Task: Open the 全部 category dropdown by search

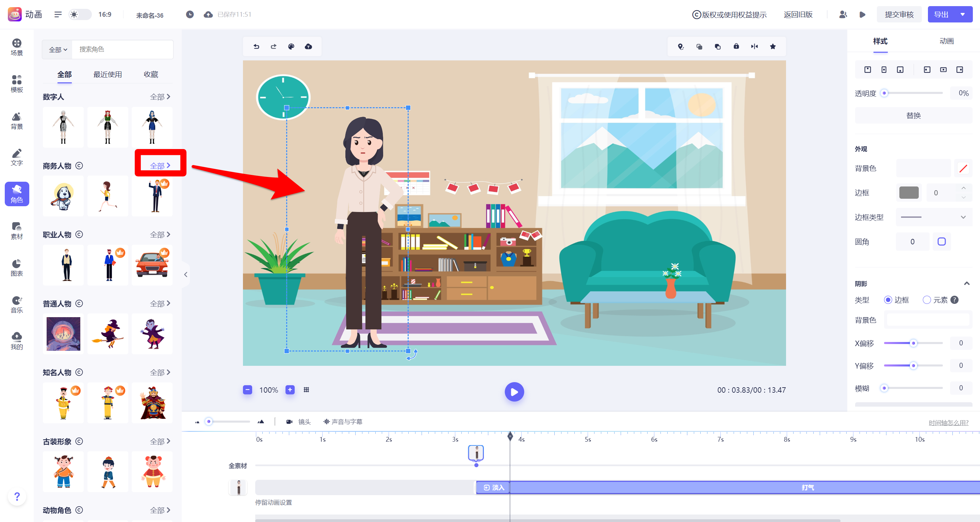Action: tap(58, 49)
